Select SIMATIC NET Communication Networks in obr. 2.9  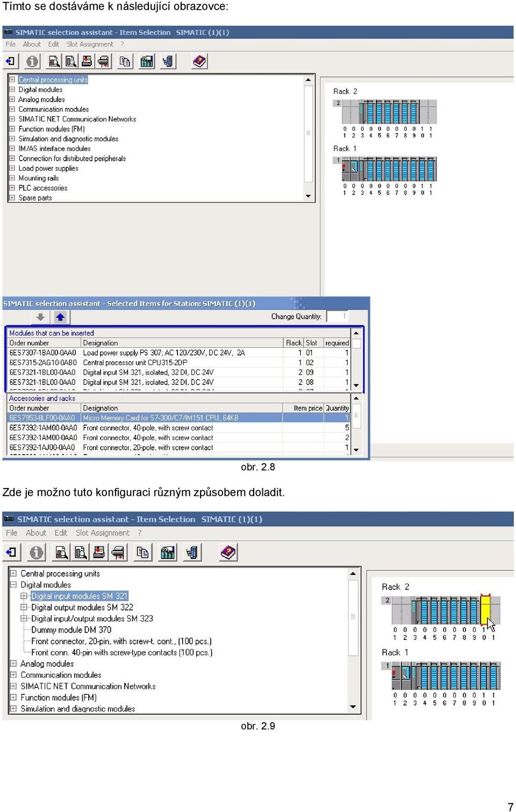pyautogui.click(x=88, y=686)
